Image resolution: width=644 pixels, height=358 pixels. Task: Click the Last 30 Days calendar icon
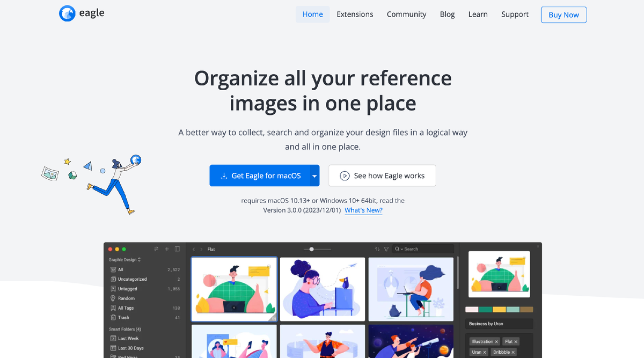click(x=113, y=348)
